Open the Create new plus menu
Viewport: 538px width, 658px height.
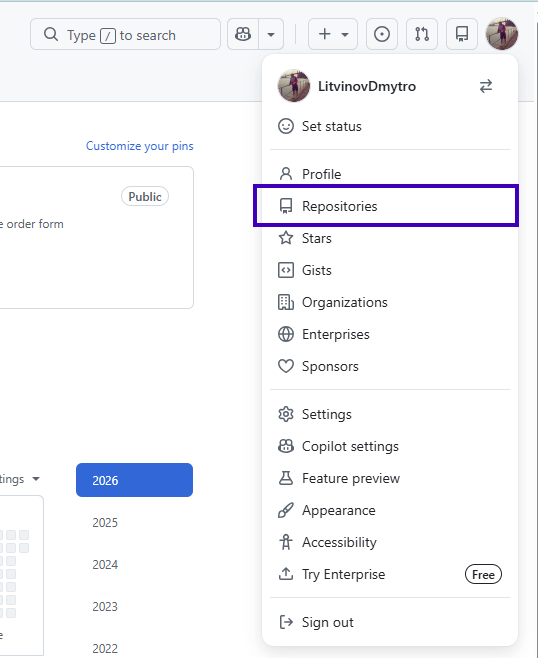(333, 34)
